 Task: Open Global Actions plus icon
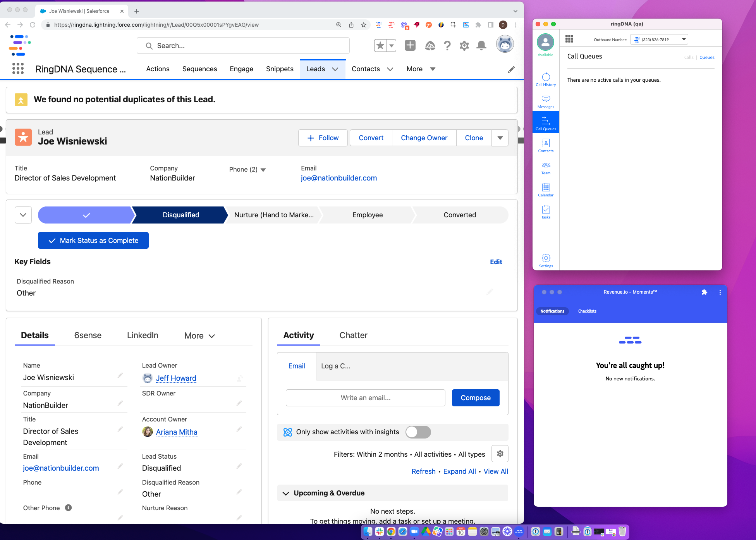[x=410, y=46]
